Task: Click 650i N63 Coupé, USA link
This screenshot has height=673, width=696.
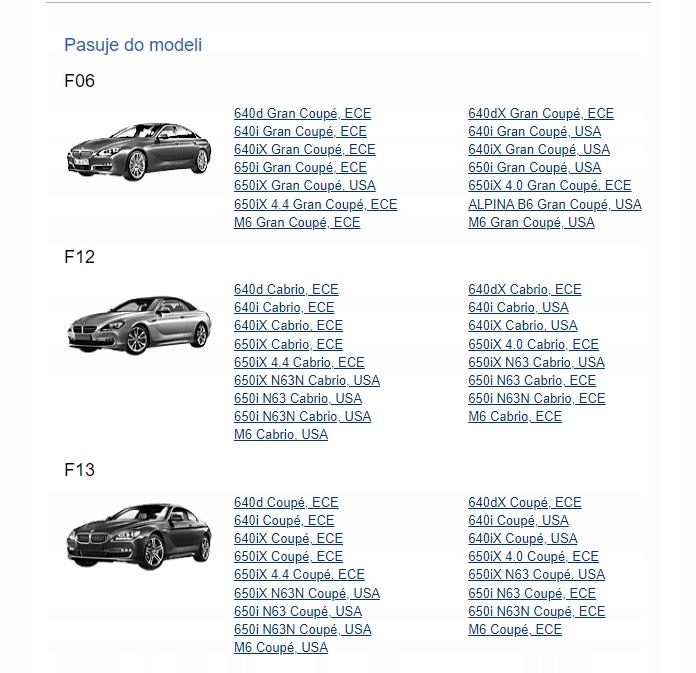Action: (x=298, y=611)
